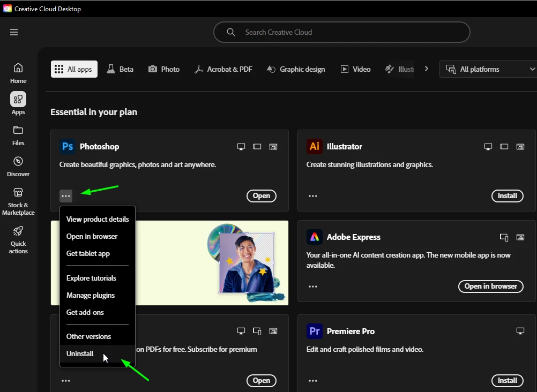The image size is (537, 392).
Task: Open the All platforms dropdown
Action: [x=488, y=69]
